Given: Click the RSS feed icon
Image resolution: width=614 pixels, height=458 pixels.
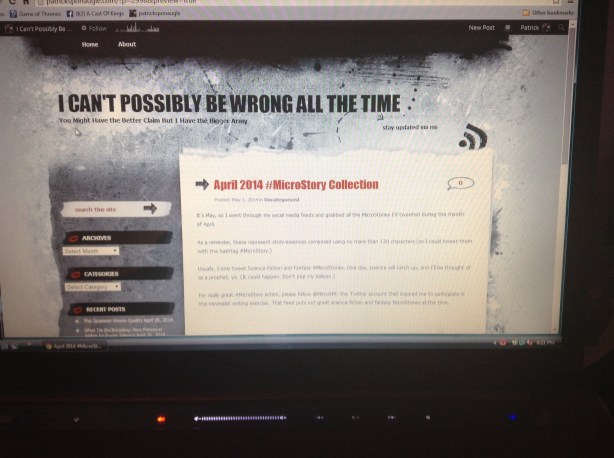Looking at the screenshot, I should coord(471,139).
